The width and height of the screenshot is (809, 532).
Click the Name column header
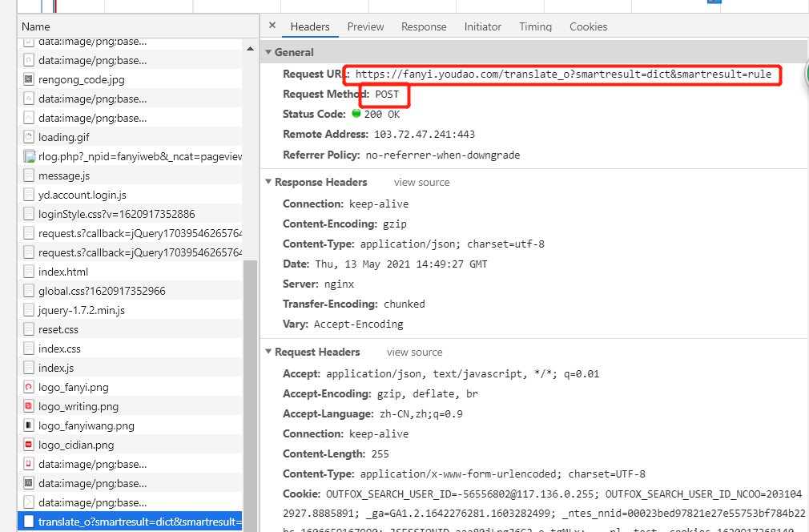coord(139,26)
